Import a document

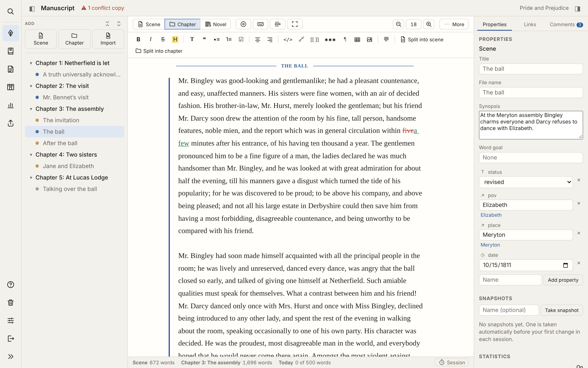click(108, 39)
